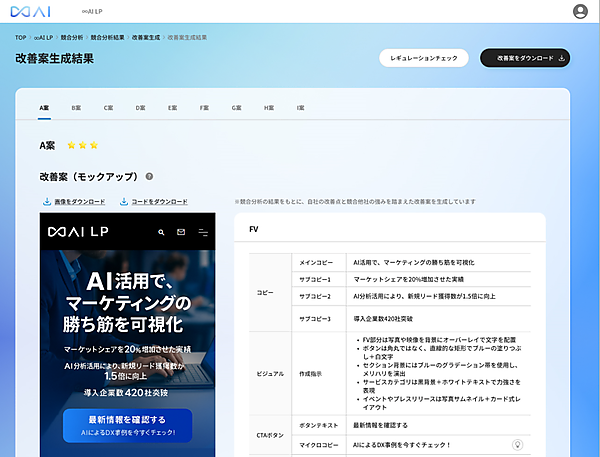Click the 改善案生成結果 page title
The height and width of the screenshot is (457, 600).
(x=54, y=58)
